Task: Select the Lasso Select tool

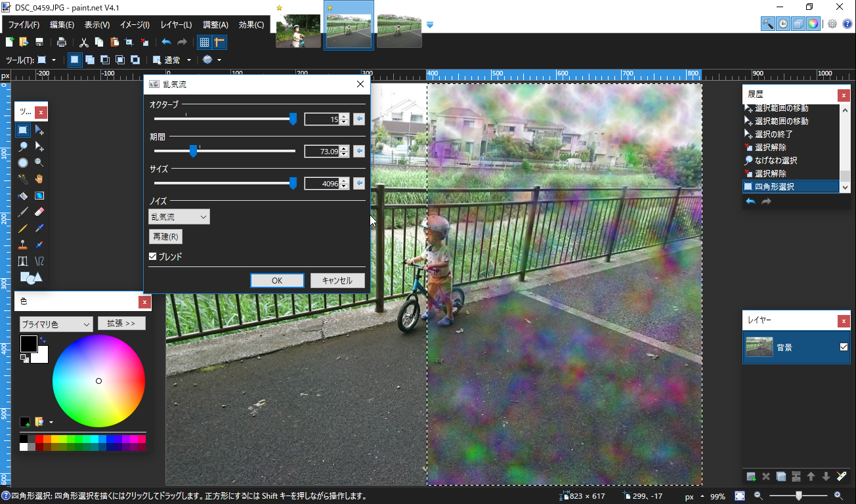Action: [23, 146]
